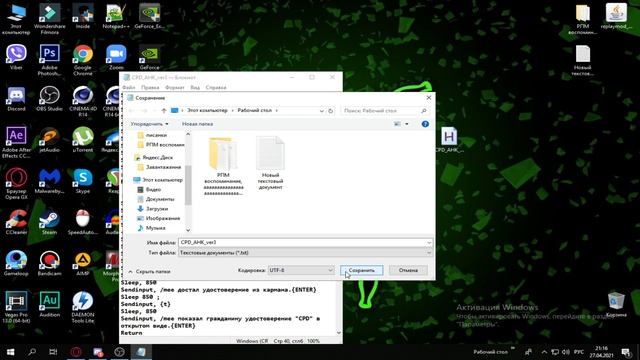640x360 pixels.
Task: Click the refresh button in address bar
Action: (331, 111)
